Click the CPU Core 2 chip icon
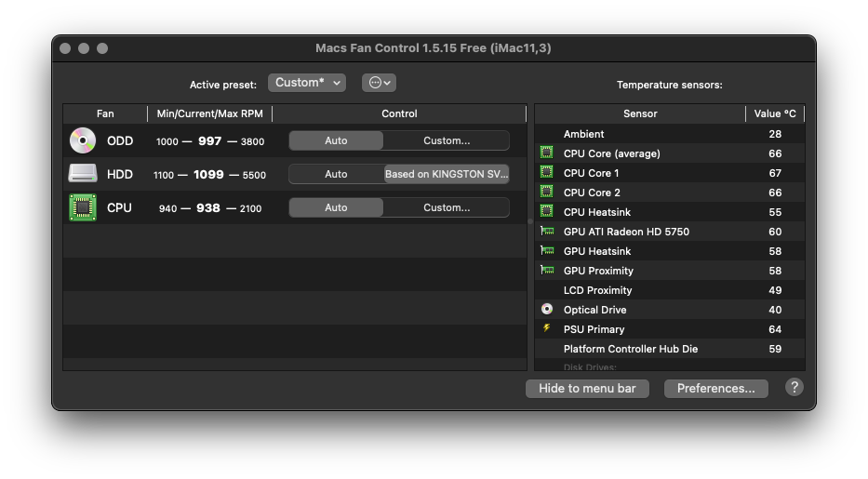The height and width of the screenshot is (479, 868). click(546, 192)
